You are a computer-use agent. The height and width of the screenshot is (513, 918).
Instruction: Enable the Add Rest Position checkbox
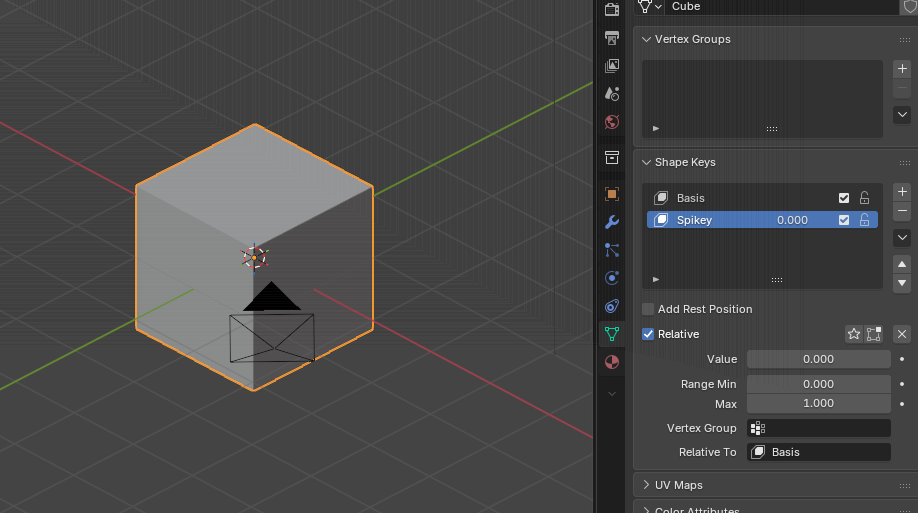click(x=648, y=309)
